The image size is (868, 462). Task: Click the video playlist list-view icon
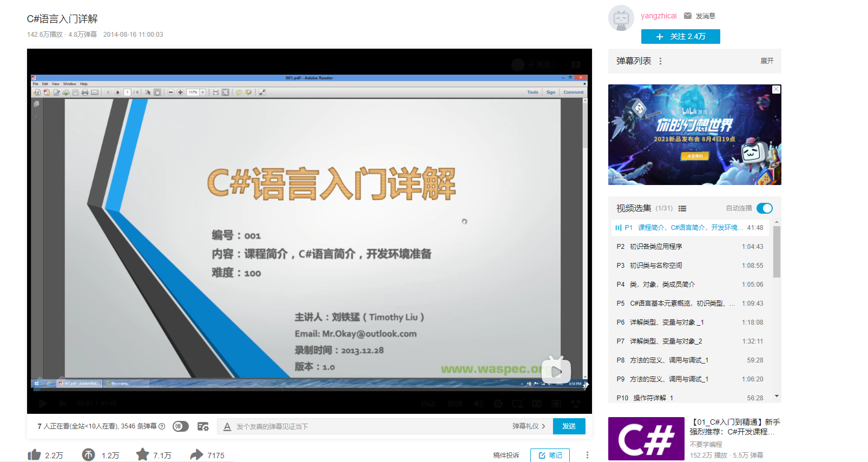(682, 208)
